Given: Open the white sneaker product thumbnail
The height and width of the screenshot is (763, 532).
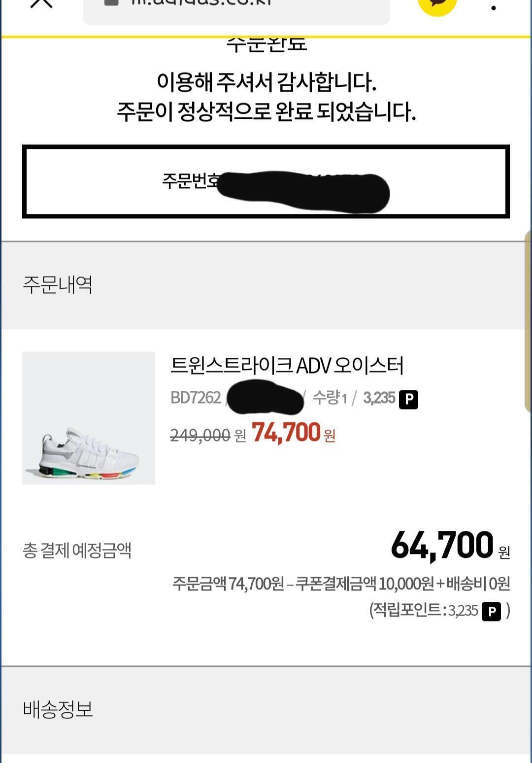Looking at the screenshot, I should click(89, 418).
